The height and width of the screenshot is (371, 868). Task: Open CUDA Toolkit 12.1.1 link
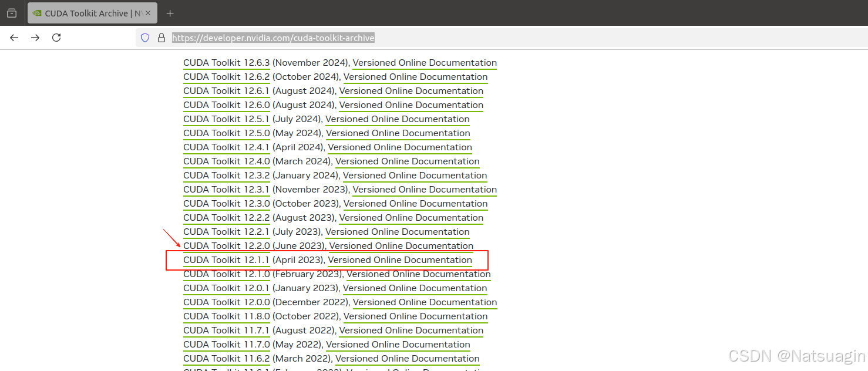pyautogui.click(x=227, y=260)
